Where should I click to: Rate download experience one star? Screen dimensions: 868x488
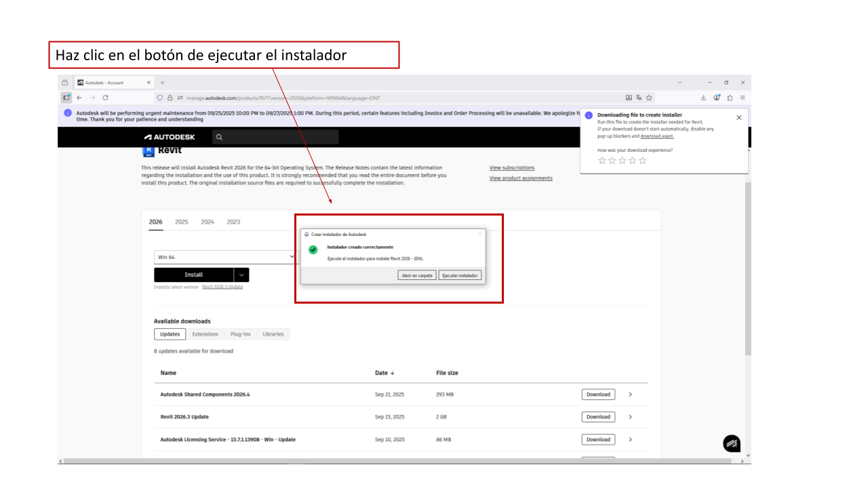601,161
